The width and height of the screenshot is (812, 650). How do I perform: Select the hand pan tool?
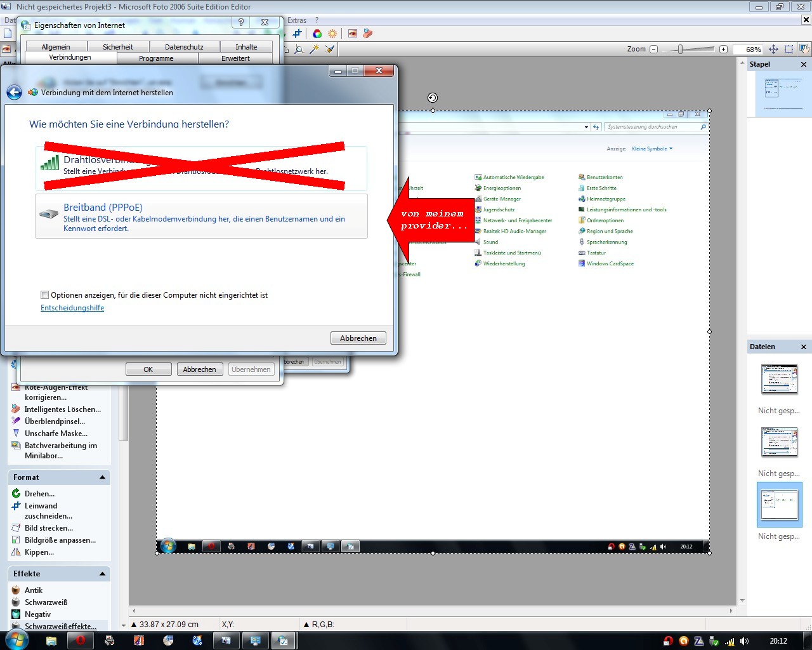click(804, 49)
